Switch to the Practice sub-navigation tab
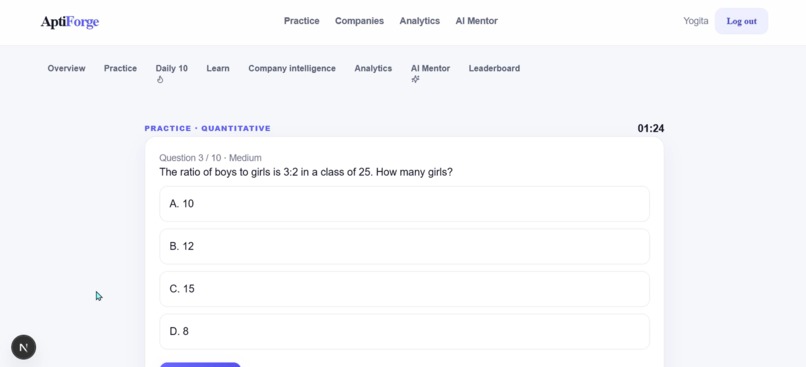Screen dimensions: 806x367 tap(120, 68)
